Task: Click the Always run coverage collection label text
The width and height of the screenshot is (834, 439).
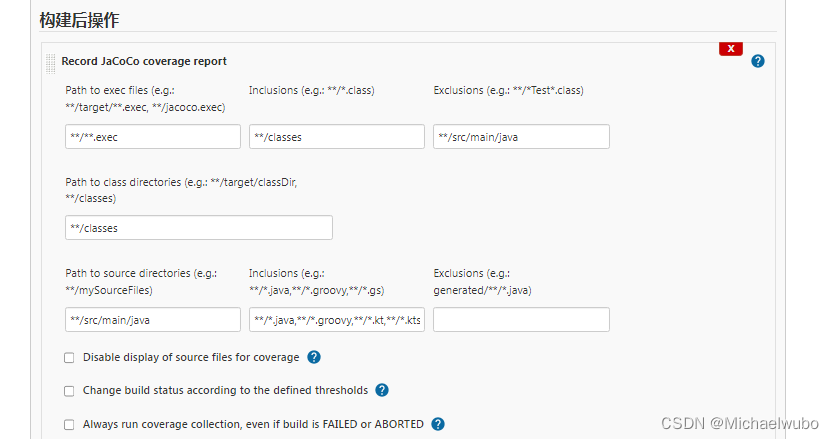Action: (253, 425)
